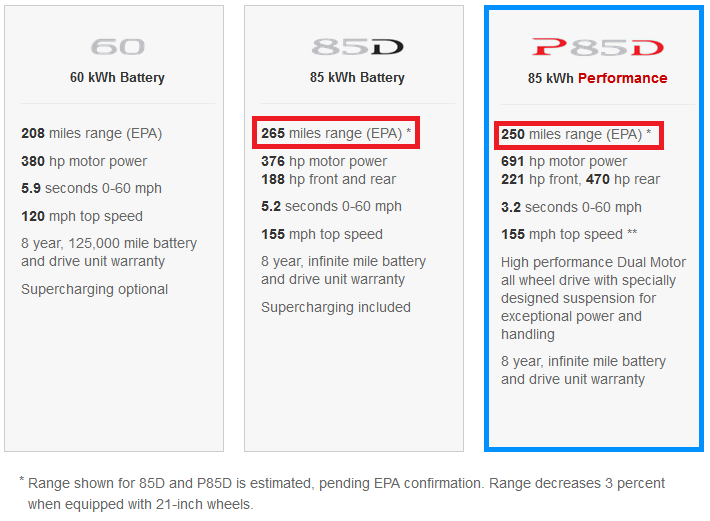Click the gray 60 model logo
Viewport: 710px width, 521px height.
[x=118, y=47]
